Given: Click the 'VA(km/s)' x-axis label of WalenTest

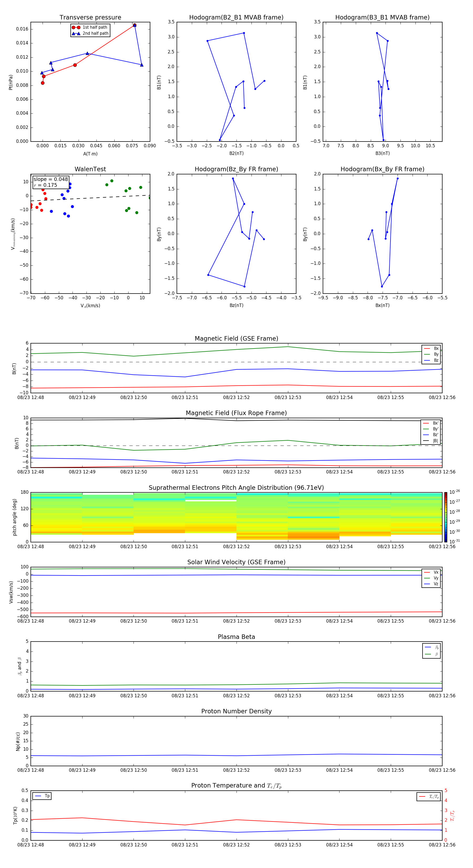Looking at the screenshot, I should point(90,306).
